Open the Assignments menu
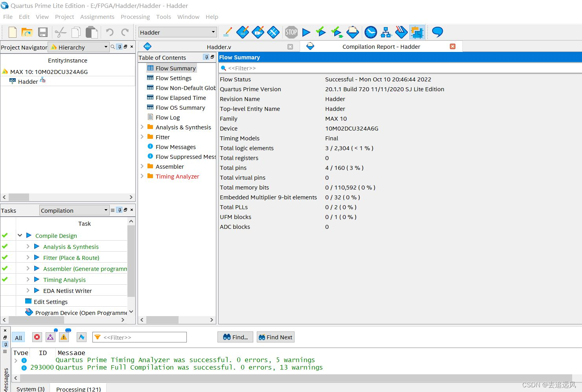The image size is (582, 392). click(x=97, y=17)
